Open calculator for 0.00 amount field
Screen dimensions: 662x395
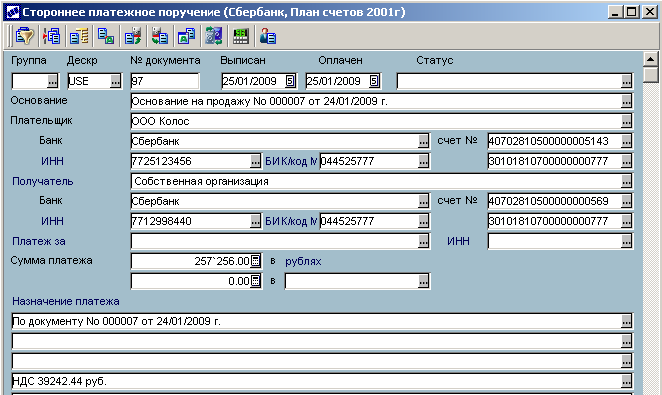[x=255, y=281]
